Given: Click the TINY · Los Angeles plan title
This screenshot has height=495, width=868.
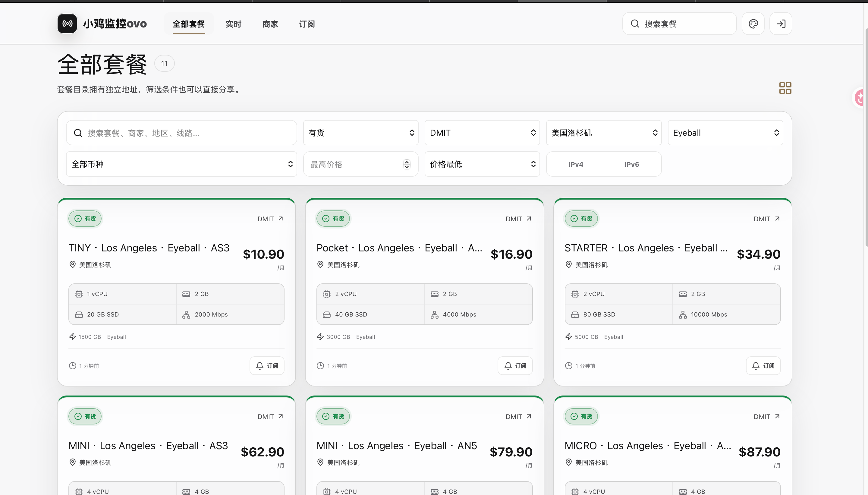Looking at the screenshot, I should 149,248.
